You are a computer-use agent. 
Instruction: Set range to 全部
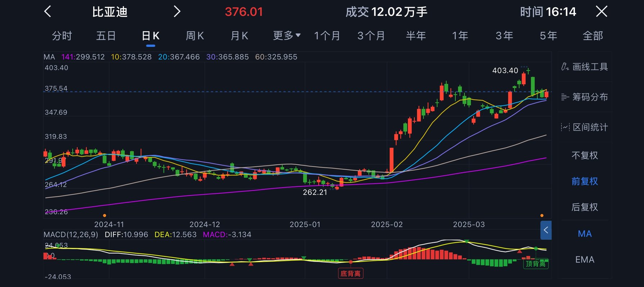coord(593,36)
